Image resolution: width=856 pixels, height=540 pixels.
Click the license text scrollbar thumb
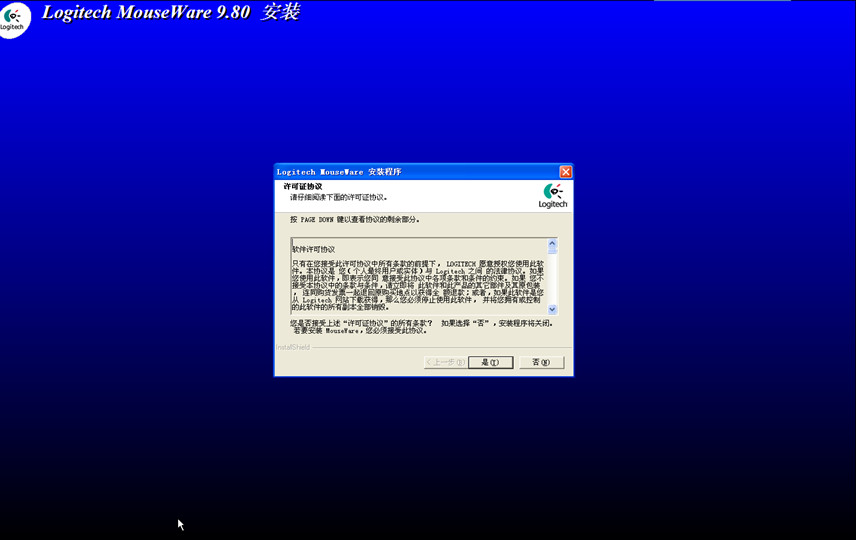(552, 251)
